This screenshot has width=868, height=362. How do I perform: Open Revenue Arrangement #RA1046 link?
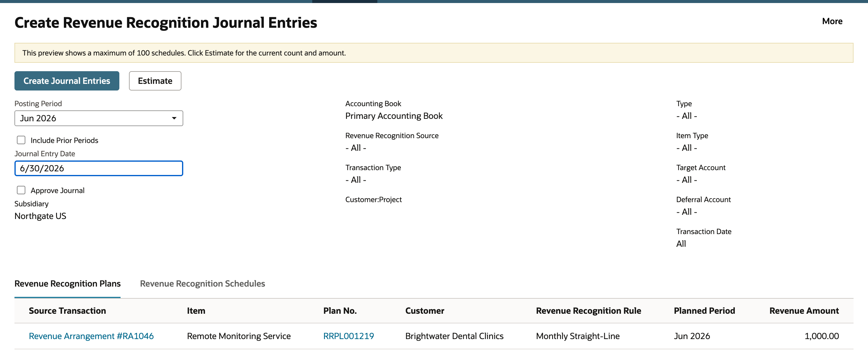91,336
